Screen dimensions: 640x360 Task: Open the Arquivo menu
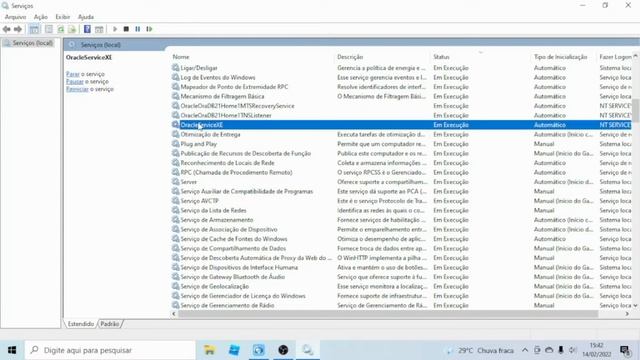coord(16,17)
